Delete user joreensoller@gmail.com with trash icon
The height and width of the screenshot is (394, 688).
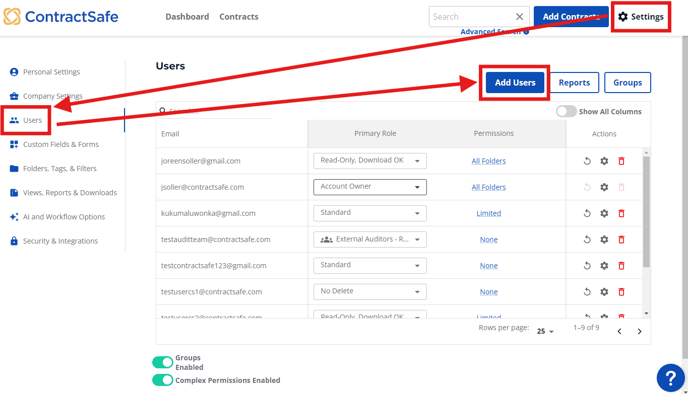[621, 161]
